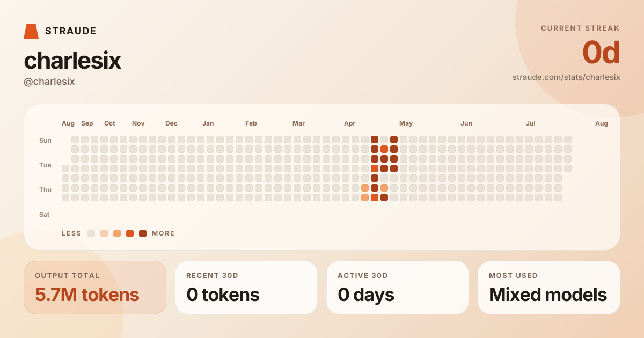
Task: Click the 0d current streak value
Action: (x=601, y=53)
